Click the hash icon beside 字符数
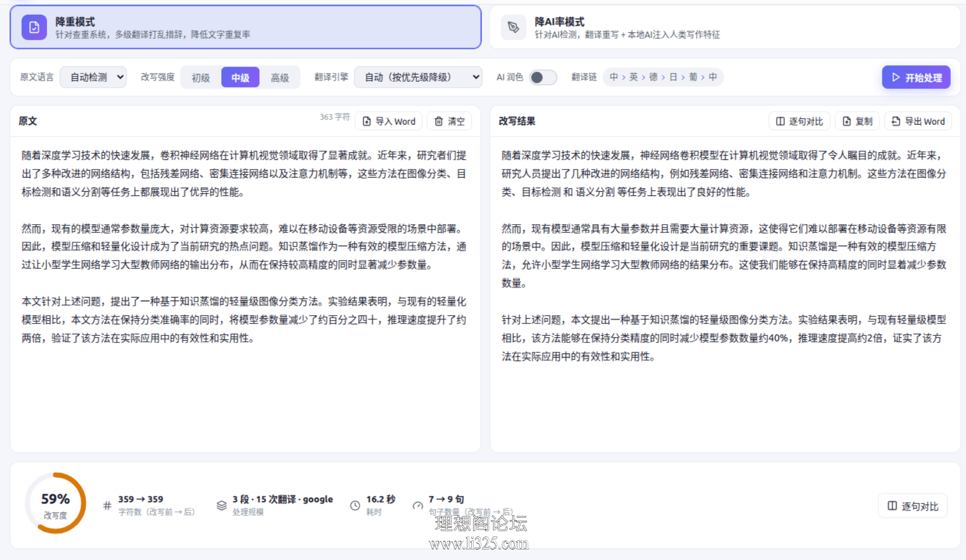The width and height of the screenshot is (966, 560). (107, 505)
